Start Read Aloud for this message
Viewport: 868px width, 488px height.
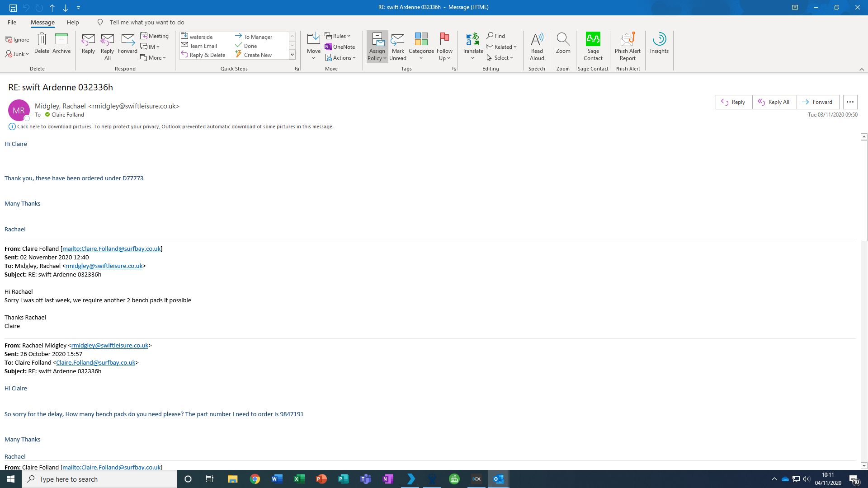coord(537,46)
